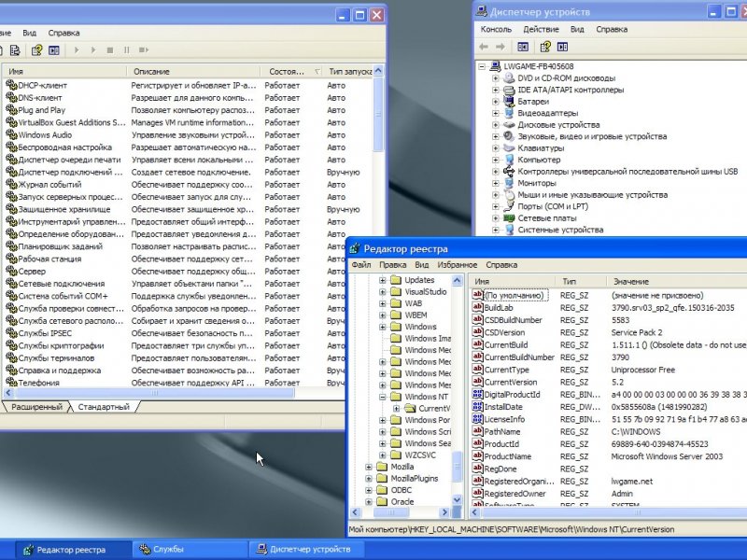Open the help icon in the Services toolbar
747x560 pixels.
click(36, 50)
